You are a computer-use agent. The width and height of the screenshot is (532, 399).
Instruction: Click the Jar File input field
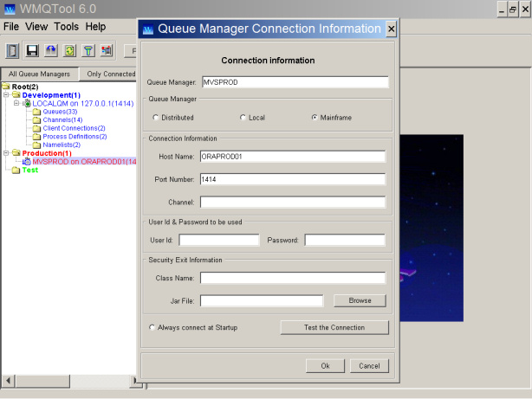tap(262, 300)
